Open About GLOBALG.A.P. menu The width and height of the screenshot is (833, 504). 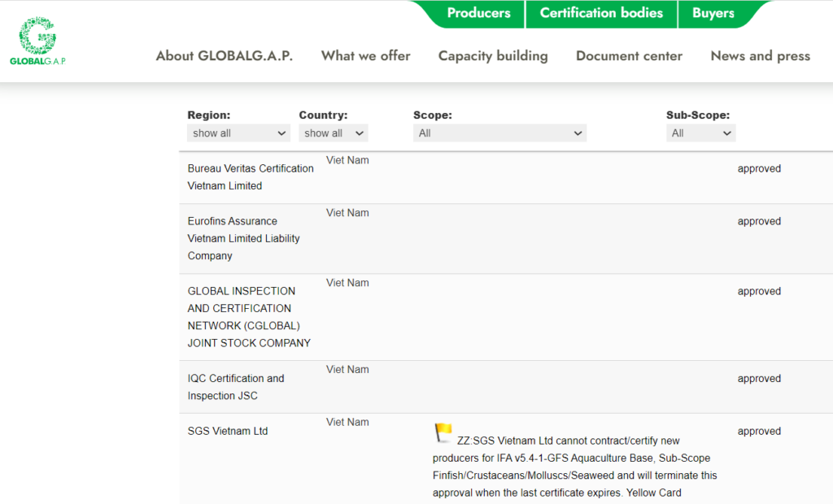225,56
